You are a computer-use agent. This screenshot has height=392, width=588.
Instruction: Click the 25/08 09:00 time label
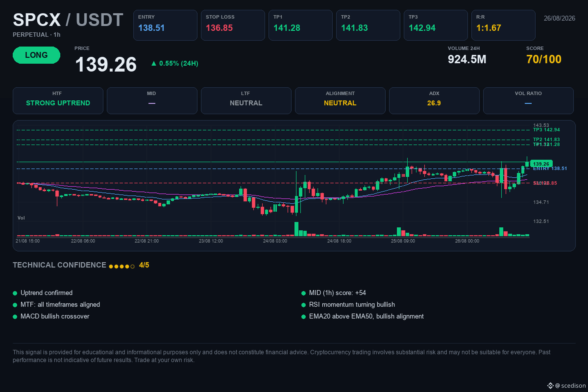pos(403,241)
